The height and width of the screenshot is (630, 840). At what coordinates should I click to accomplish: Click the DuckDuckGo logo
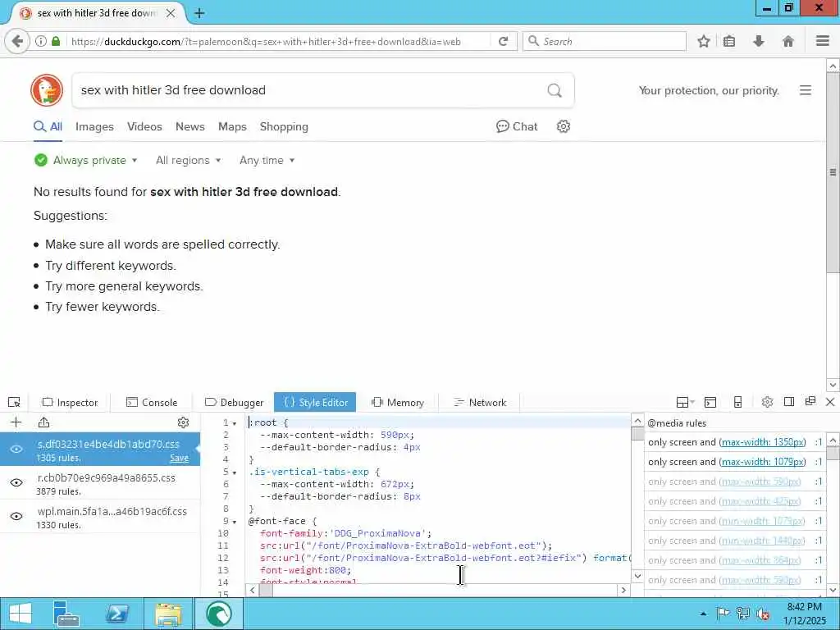click(x=47, y=90)
